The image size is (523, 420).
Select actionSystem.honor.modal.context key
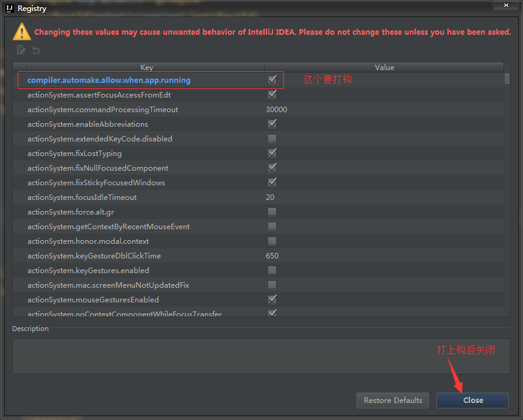click(x=88, y=241)
